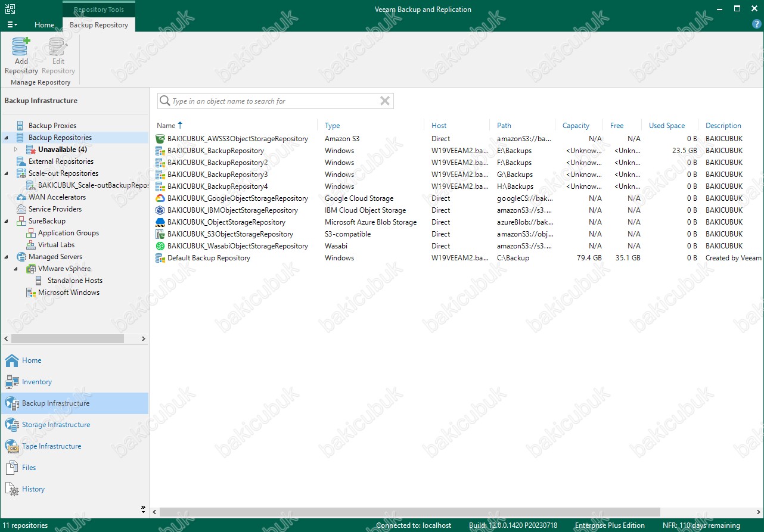Collapse the Backup Repositories tree node
Image resolution: width=764 pixels, height=532 pixels.
tap(6, 138)
